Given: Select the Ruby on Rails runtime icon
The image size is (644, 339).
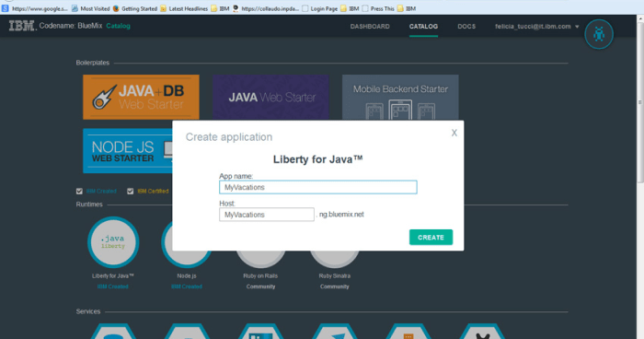Looking at the screenshot, I should coord(260,258).
